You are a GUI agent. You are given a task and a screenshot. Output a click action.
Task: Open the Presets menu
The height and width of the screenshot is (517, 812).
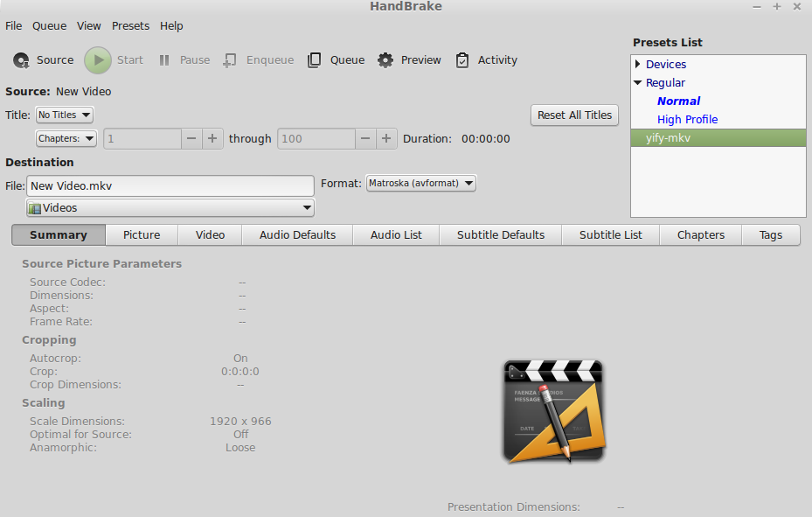point(130,26)
